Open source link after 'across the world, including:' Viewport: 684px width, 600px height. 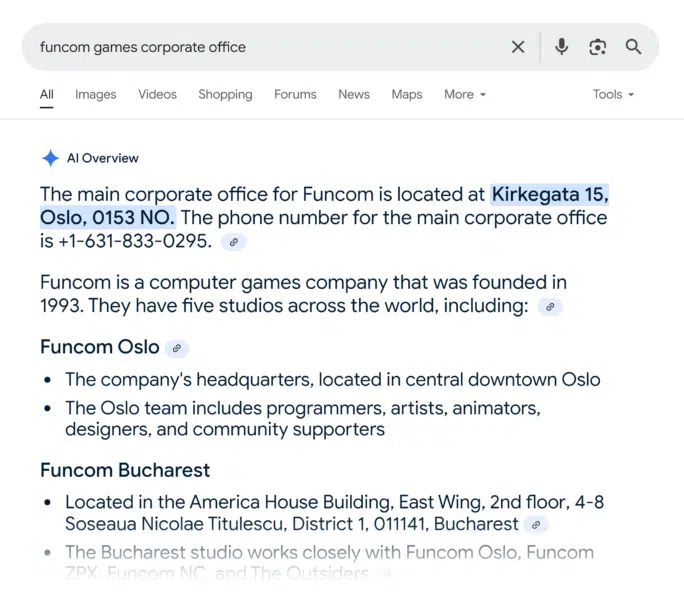pyautogui.click(x=551, y=307)
